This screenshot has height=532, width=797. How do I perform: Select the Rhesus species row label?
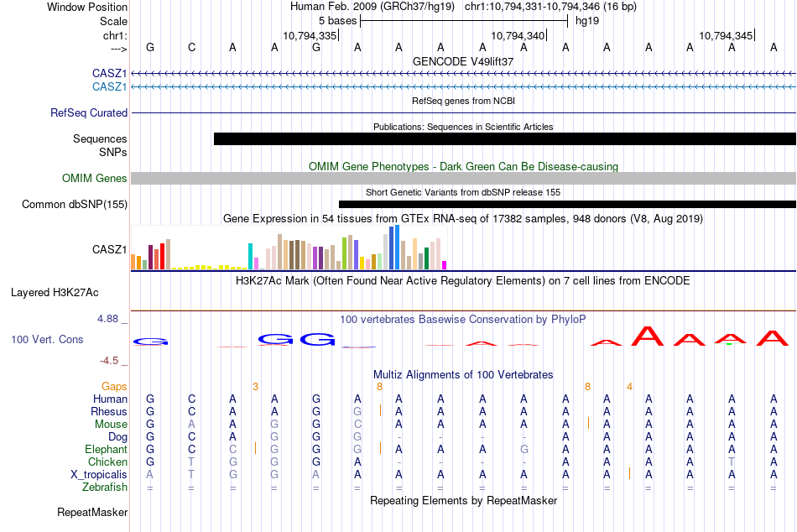109,411
